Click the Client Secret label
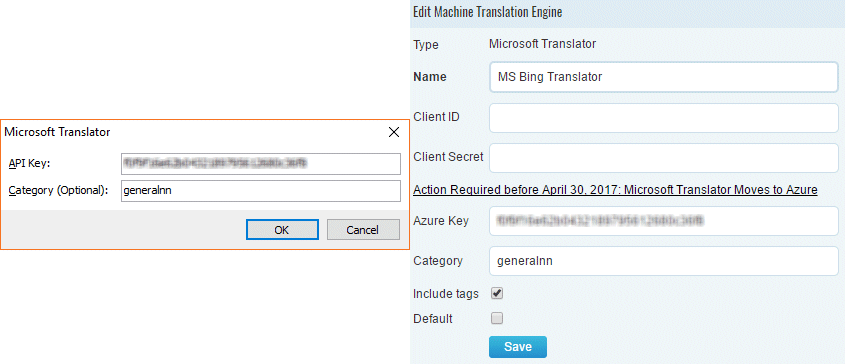This screenshot has height=364, width=846. click(448, 157)
